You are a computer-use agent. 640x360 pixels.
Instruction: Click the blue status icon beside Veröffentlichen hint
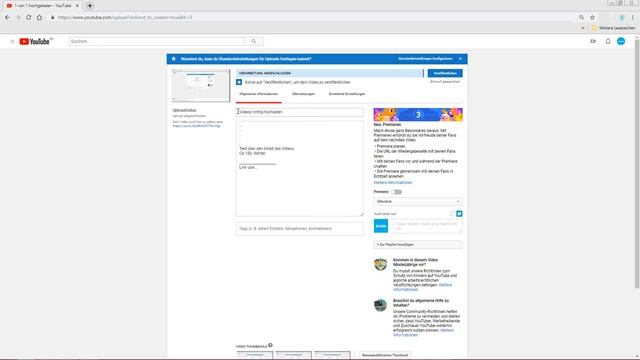click(239, 82)
